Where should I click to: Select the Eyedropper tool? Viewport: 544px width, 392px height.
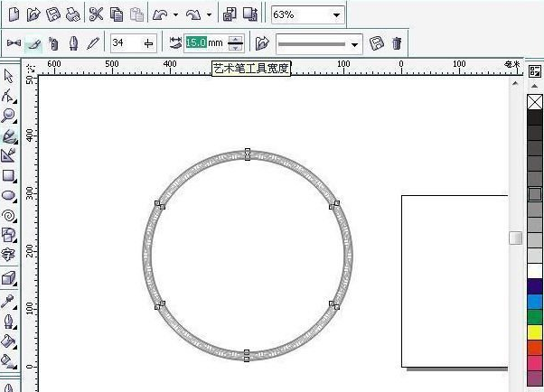[x=9, y=302]
